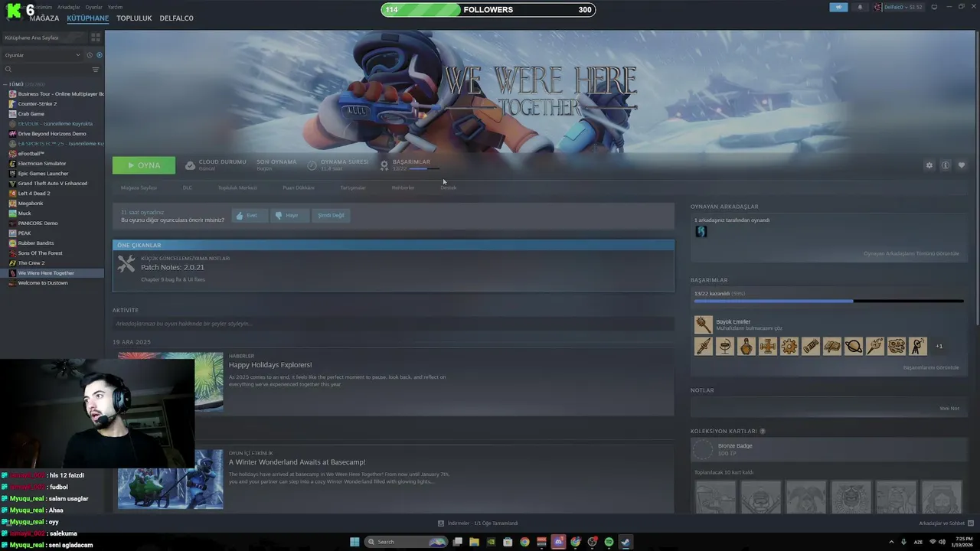This screenshot has width=980, height=551.
Task: Click the Hayır thumbs-down button
Action: click(289, 216)
